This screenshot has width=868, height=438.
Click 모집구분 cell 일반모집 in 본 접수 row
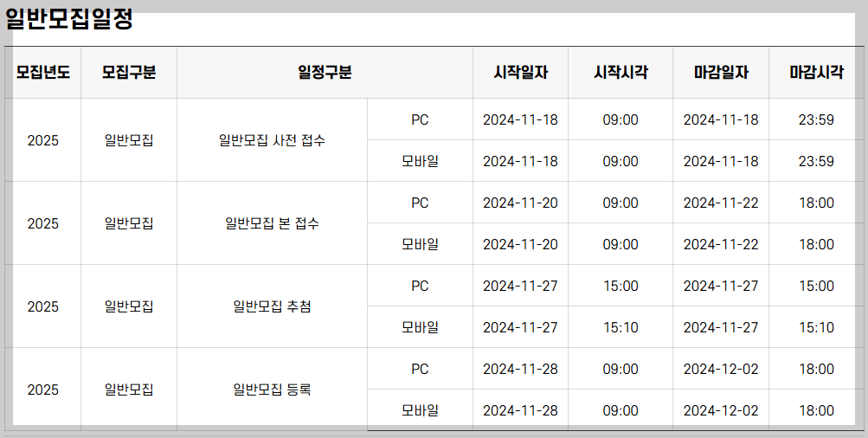pos(129,223)
